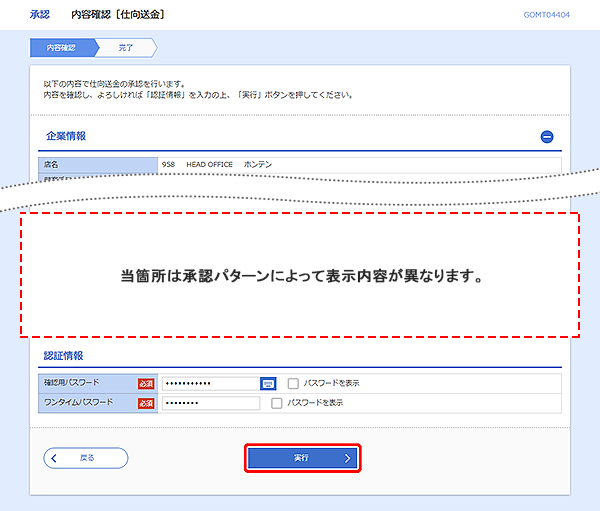Click the 承認 header label

tap(40, 15)
